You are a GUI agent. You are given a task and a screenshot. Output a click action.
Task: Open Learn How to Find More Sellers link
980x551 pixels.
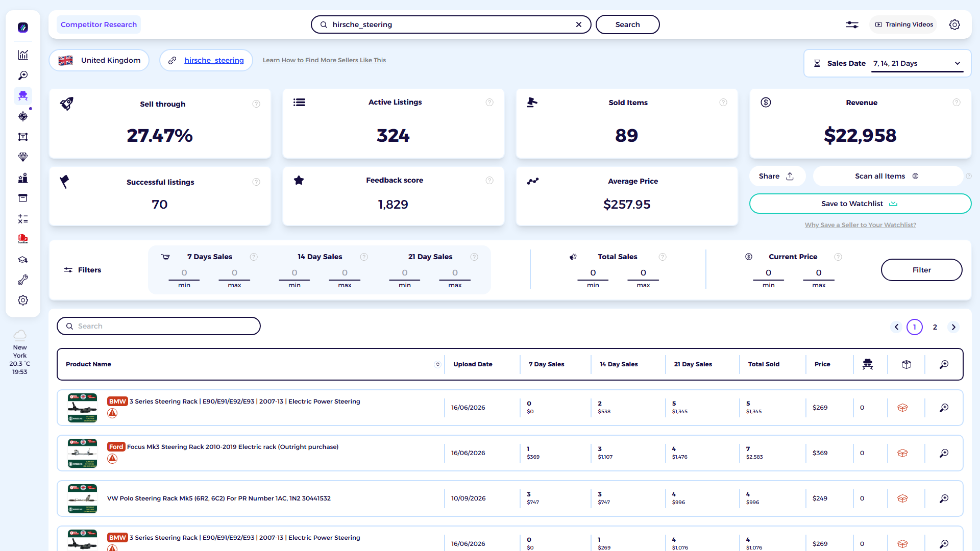(324, 60)
